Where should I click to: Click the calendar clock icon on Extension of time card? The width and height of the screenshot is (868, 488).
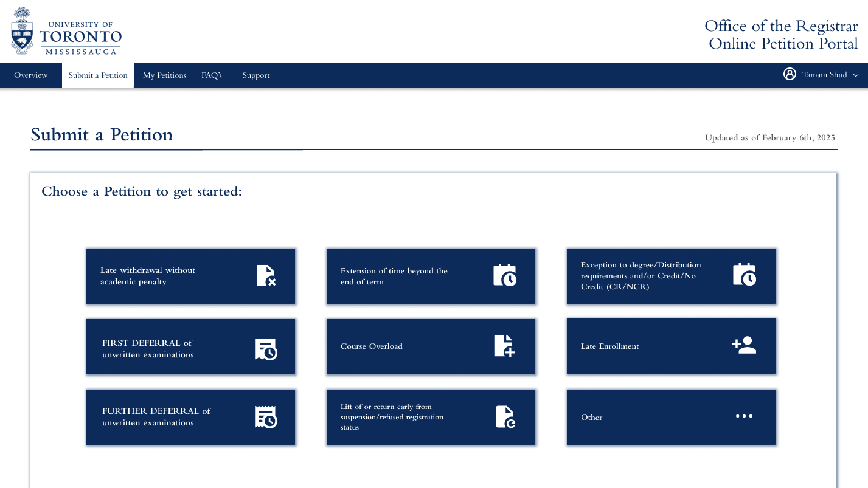pyautogui.click(x=505, y=275)
